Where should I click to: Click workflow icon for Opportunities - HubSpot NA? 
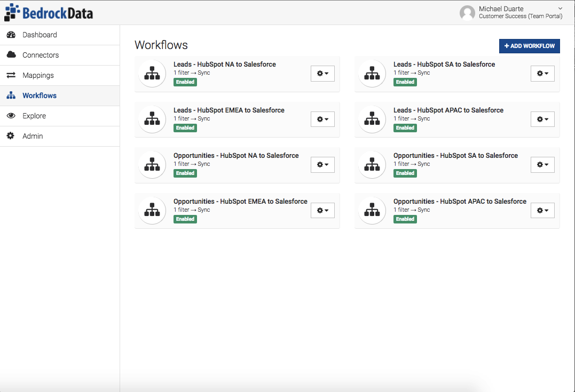152,164
